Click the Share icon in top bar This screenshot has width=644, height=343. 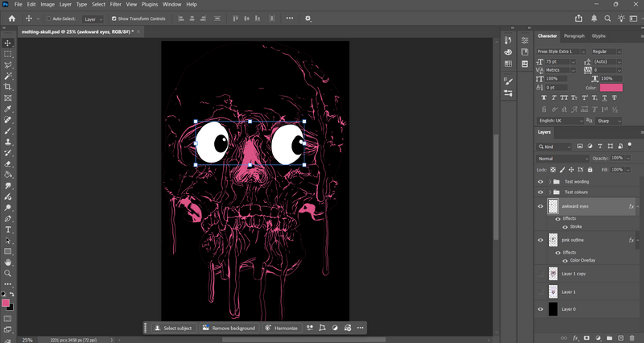click(579, 19)
